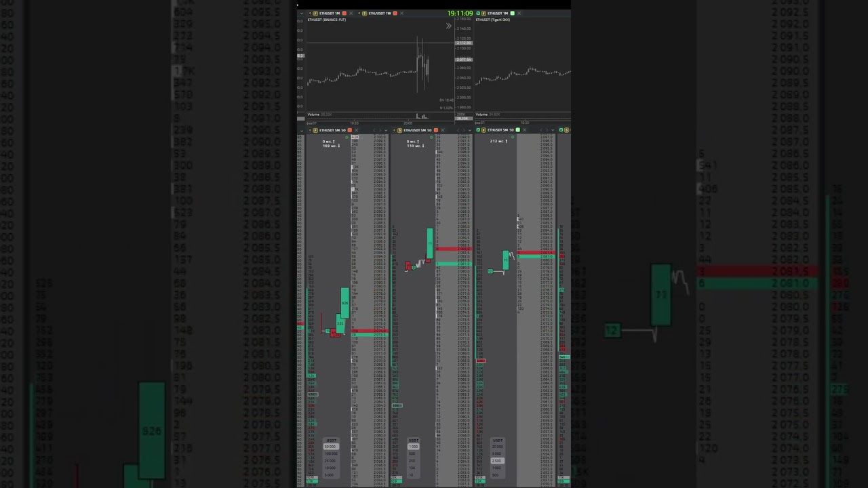Click the S icon on ETH/USDT 5M 50 tab
This screenshot has width=868, height=488.
pyautogui.click(x=399, y=130)
